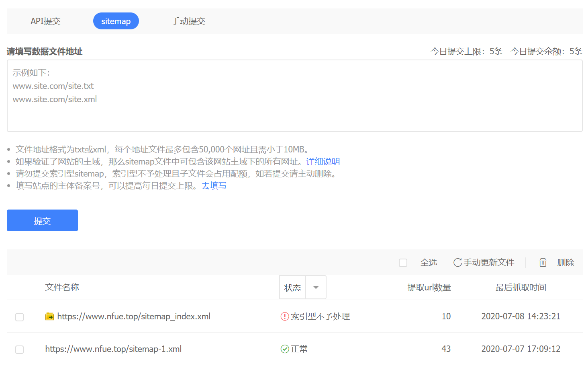The width and height of the screenshot is (588, 368).
Task: Open the 状态 status combo box
Action: [x=302, y=287]
